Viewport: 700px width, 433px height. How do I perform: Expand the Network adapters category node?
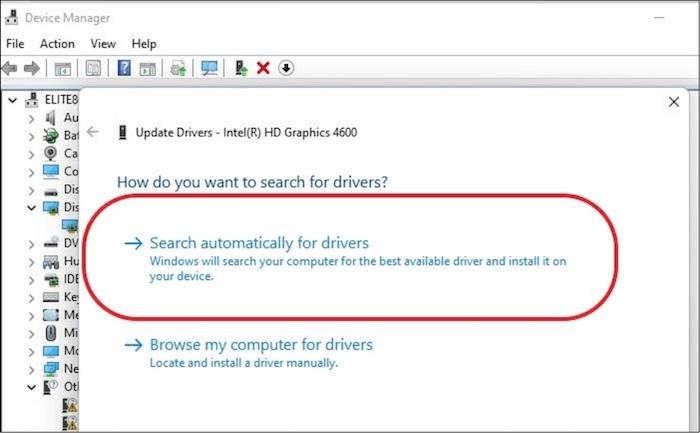pyautogui.click(x=31, y=370)
